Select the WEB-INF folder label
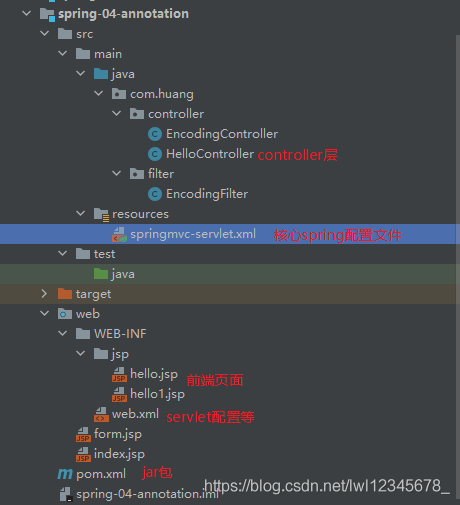 tap(120, 334)
